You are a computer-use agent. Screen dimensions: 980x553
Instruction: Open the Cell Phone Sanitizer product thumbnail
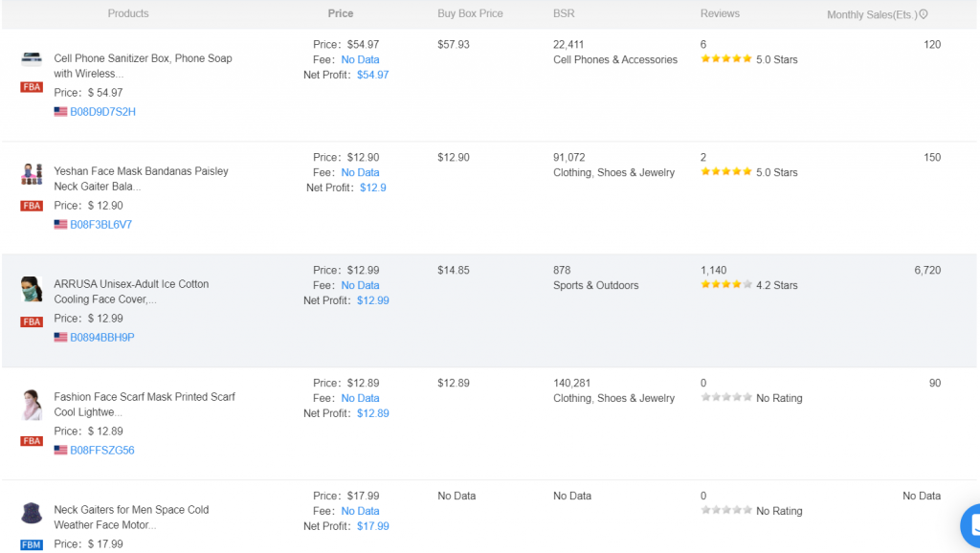31,59
